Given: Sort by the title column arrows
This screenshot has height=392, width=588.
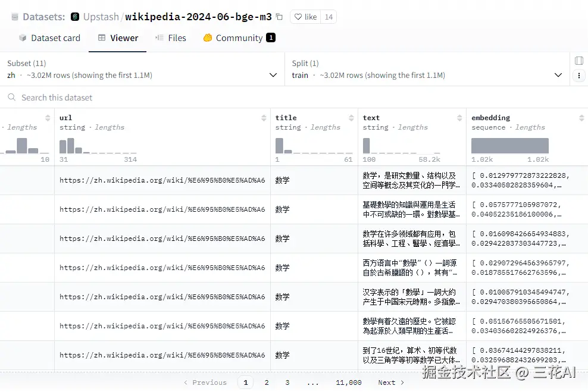Looking at the screenshot, I should pos(351,118).
